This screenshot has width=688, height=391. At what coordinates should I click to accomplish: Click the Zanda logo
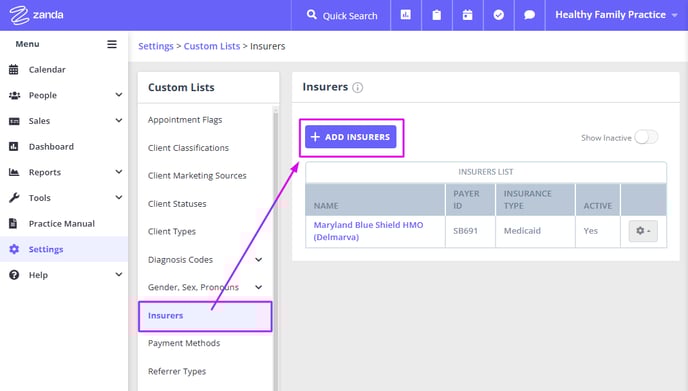click(x=36, y=15)
